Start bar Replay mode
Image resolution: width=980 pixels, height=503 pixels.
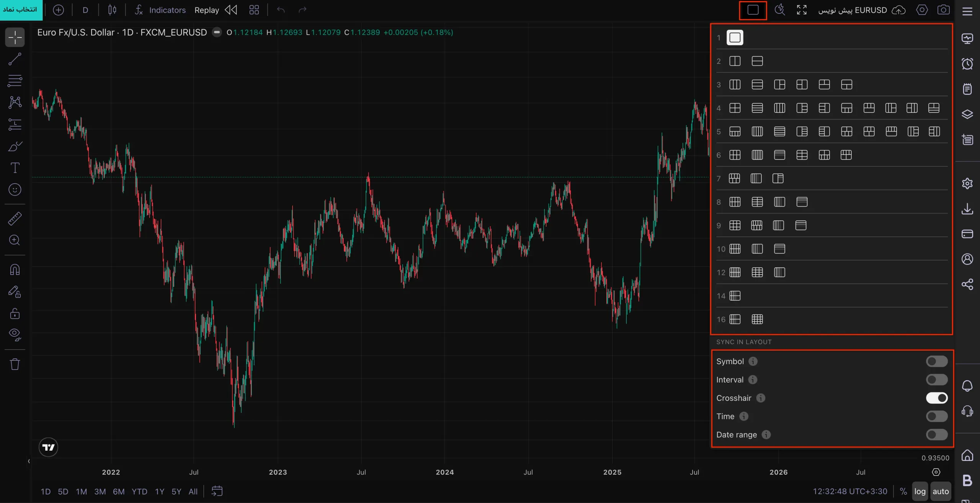(x=216, y=10)
